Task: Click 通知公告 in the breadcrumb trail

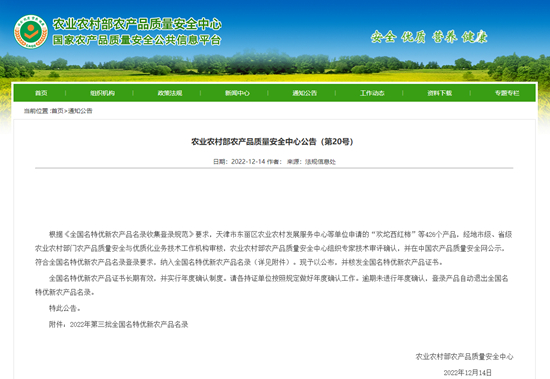Action: tap(80, 111)
